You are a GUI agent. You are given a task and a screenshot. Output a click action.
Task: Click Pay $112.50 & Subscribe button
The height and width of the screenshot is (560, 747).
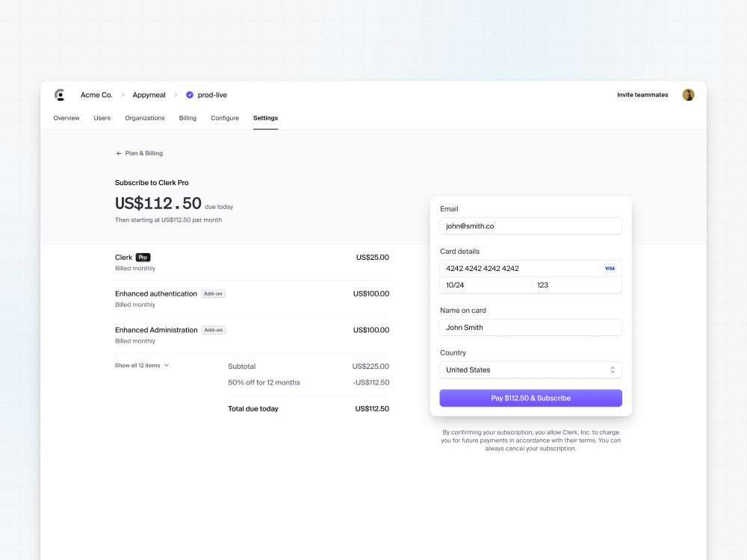point(530,398)
